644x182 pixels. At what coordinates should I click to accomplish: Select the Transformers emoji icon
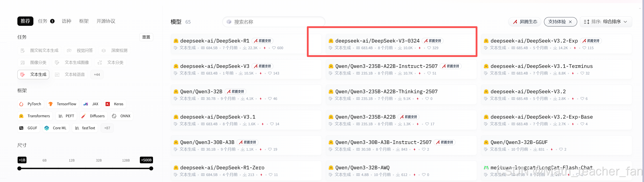[x=22, y=116]
